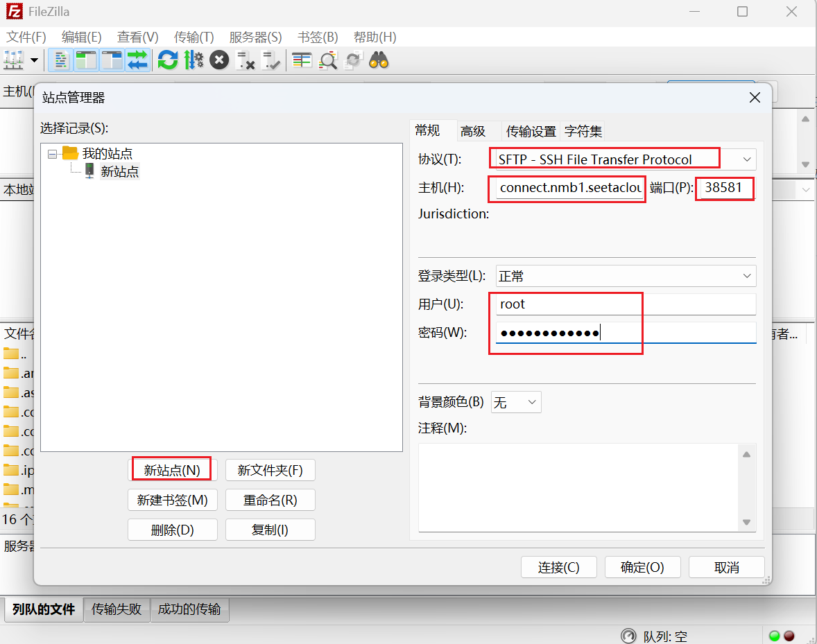Toggle message log display icon

(x=60, y=60)
